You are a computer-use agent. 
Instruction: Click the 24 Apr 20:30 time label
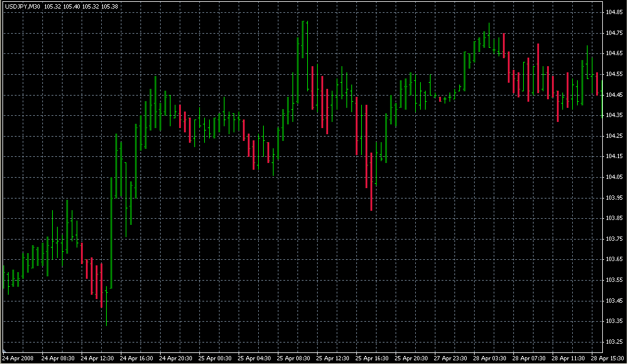click(x=175, y=358)
